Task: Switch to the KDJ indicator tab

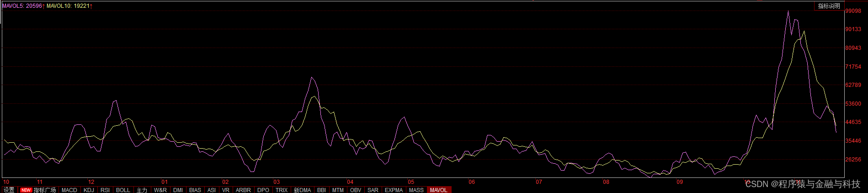Action: point(89,190)
